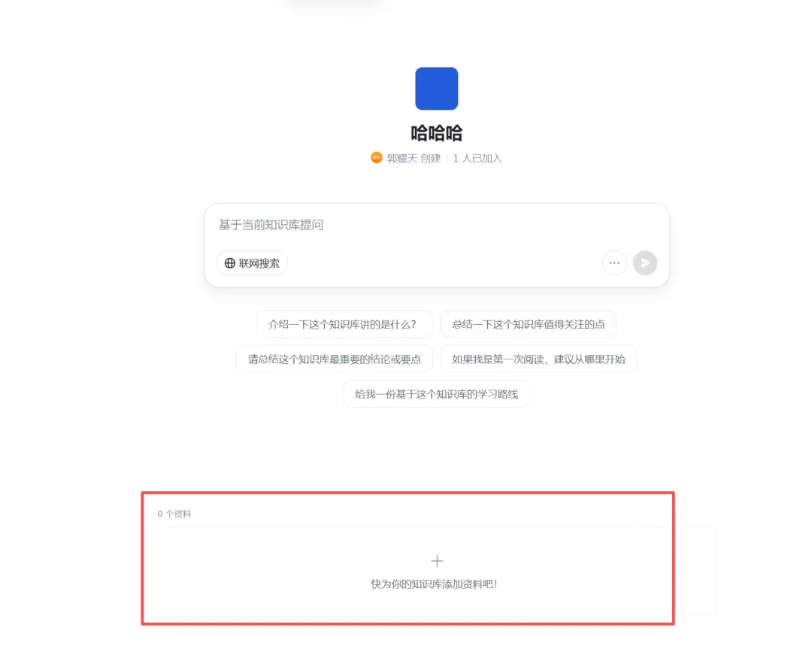Select suggestion 介绍一下这个知识库讲的是什么?
Viewport: 812px width, 670px height.
click(344, 324)
